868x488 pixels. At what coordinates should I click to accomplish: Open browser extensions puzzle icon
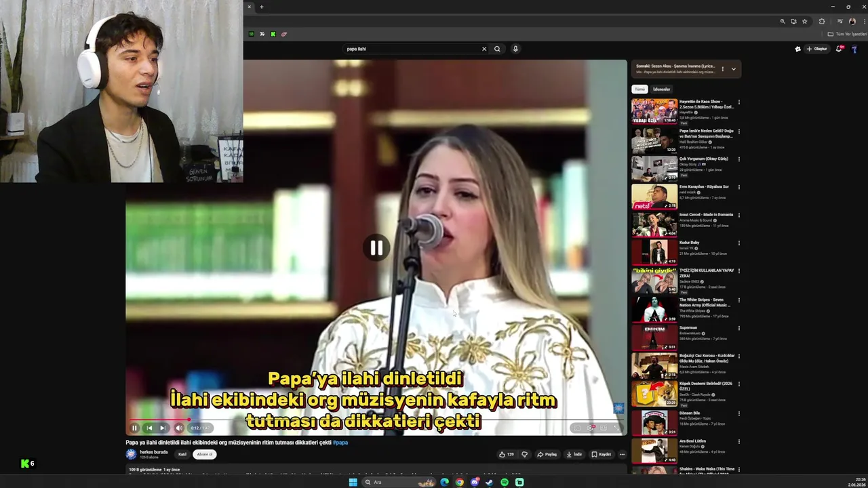(822, 21)
